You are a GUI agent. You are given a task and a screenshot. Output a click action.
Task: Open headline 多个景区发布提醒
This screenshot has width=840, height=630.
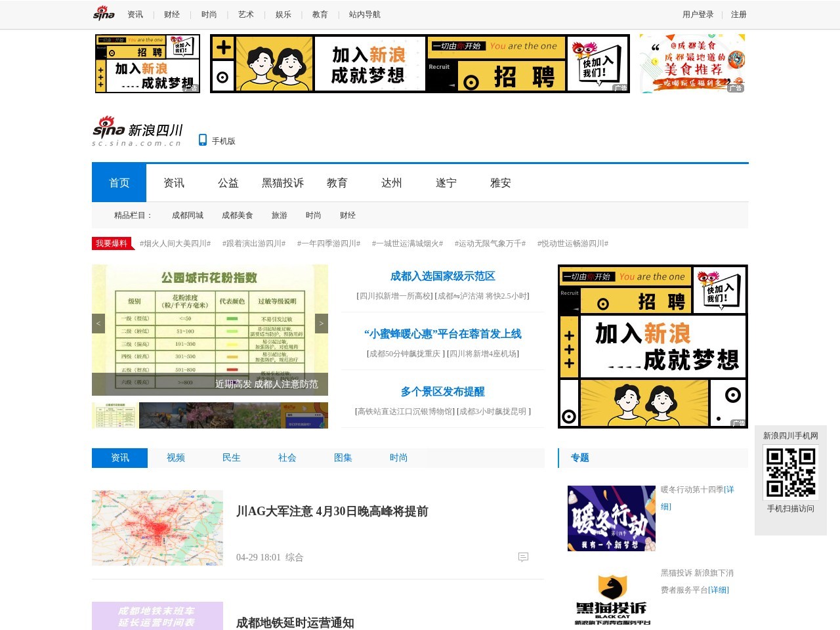(443, 392)
